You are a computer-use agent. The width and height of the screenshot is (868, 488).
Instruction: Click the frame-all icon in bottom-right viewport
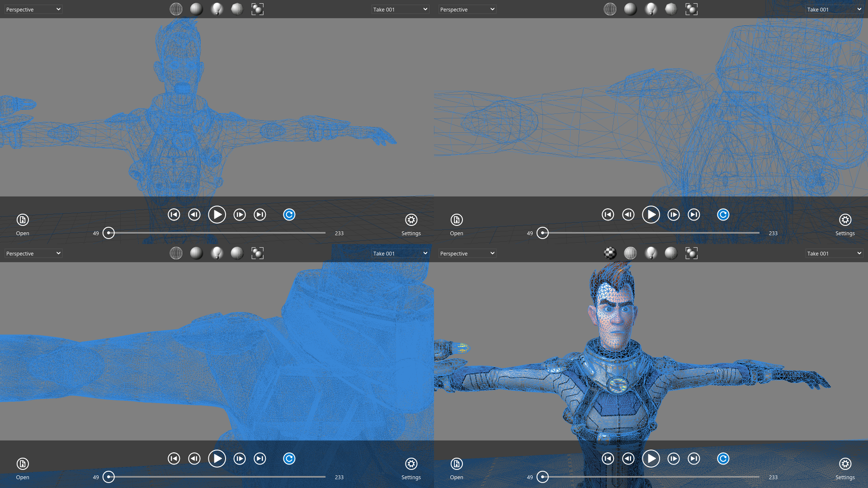coord(691,253)
